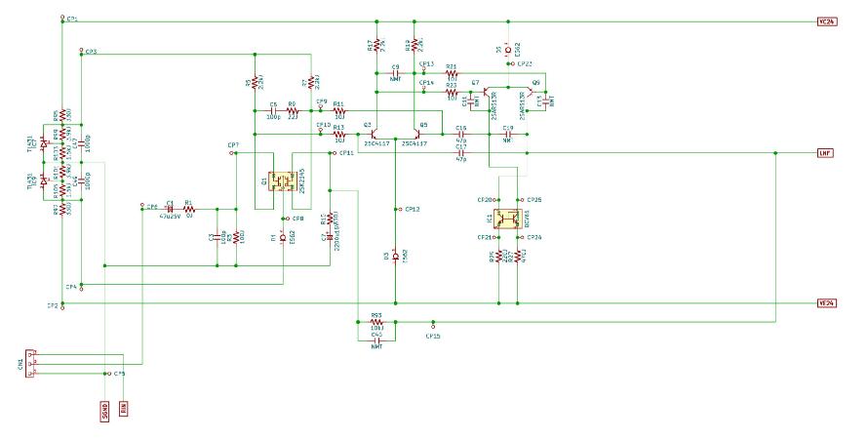
Task: Click the CN1 connector symbol
Action: tap(30, 364)
